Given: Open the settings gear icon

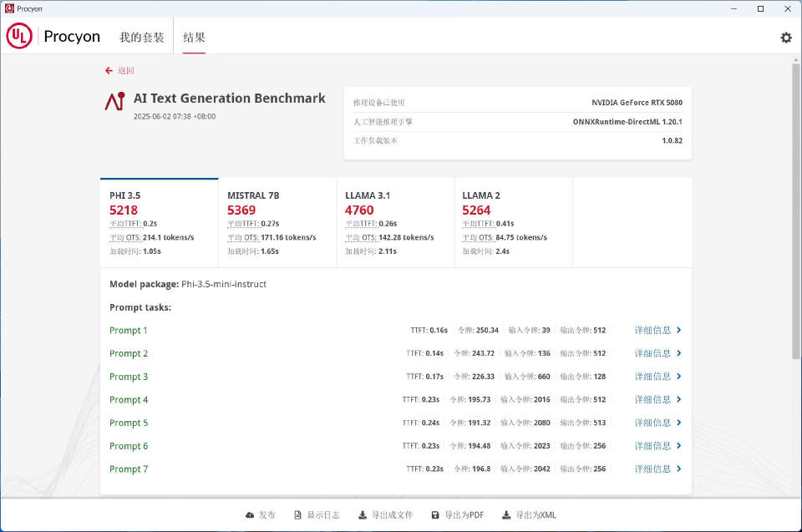Looking at the screenshot, I should coord(785,38).
